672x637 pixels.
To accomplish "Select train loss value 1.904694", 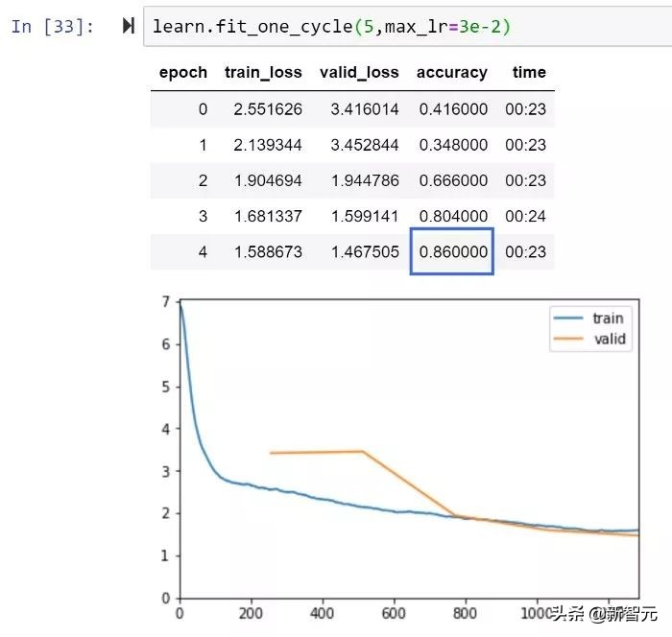I will click(268, 180).
